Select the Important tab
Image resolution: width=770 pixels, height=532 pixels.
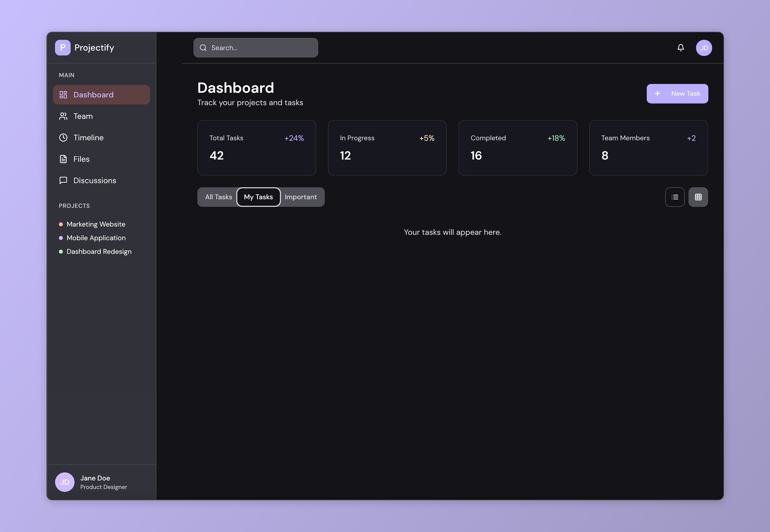(x=300, y=197)
